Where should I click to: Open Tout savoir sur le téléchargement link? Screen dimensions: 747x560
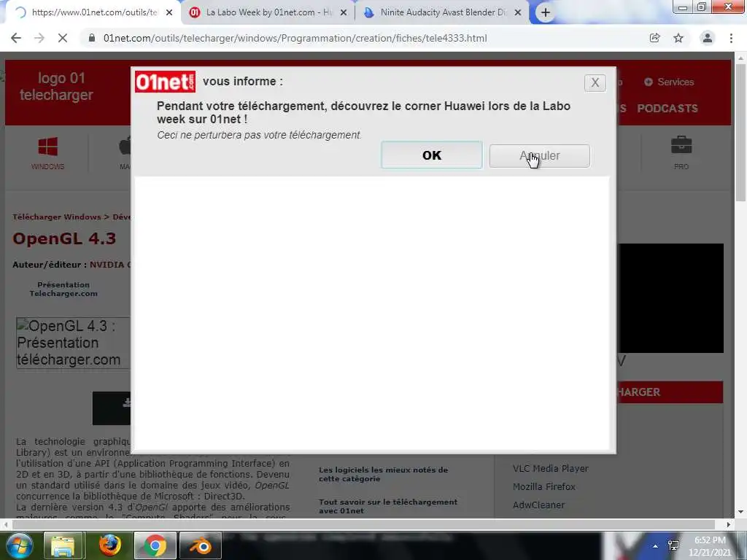388,506
